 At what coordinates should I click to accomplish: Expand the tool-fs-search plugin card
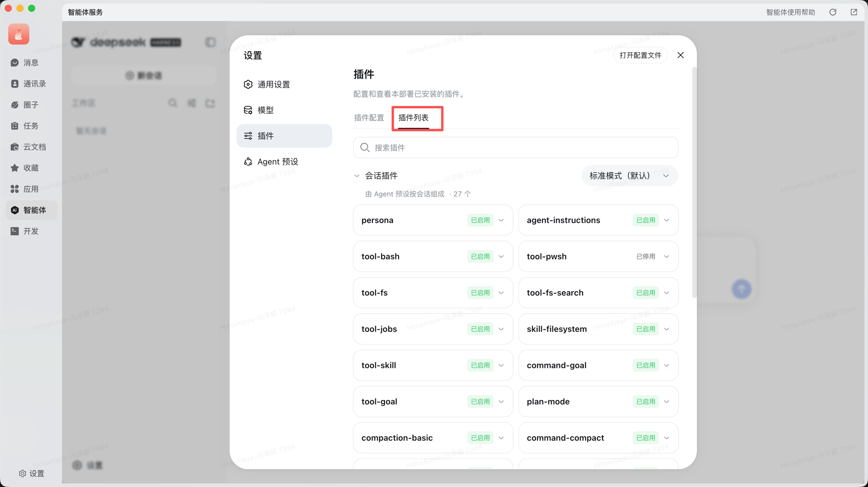pyautogui.click(x=667, y=293)
